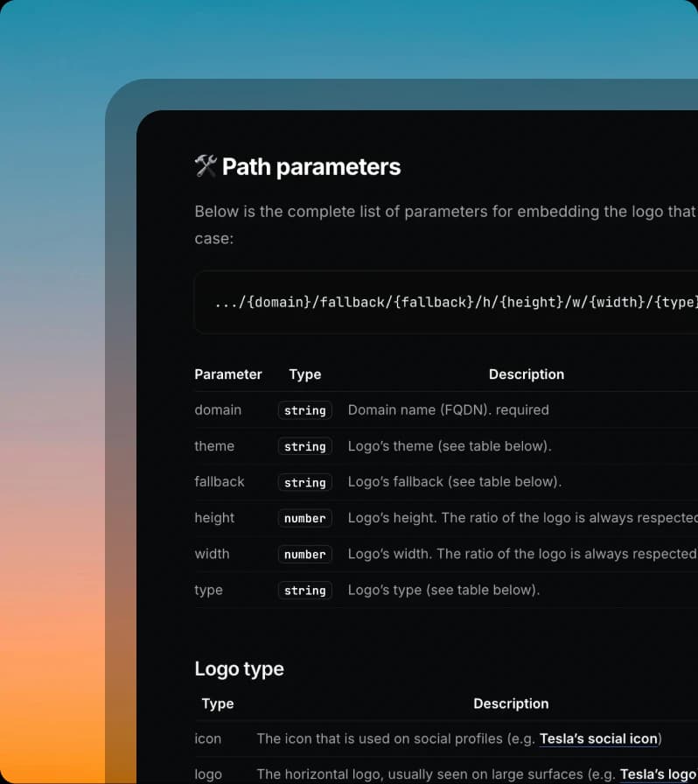Select the icon row in Logo type table
This screenshot has width=698, height=784.
tap(446, 738)
